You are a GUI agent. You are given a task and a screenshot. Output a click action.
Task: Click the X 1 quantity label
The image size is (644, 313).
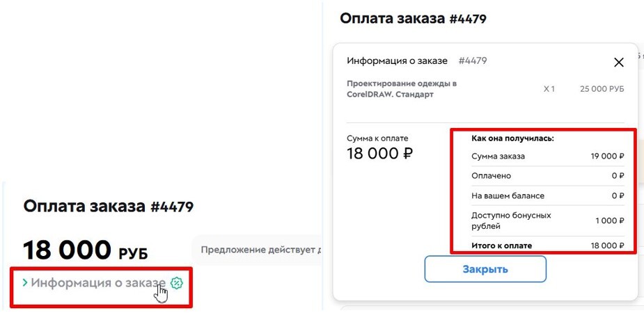click(549, 89)
